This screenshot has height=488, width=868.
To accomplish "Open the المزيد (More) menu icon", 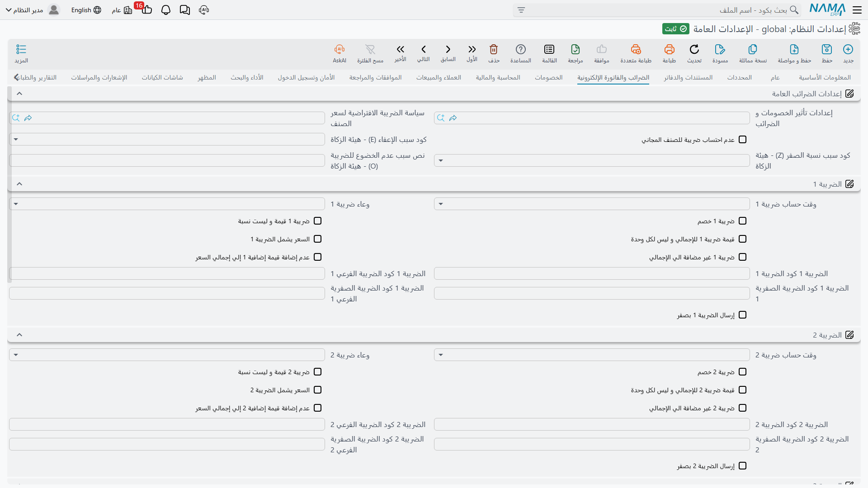I will [21, 49].
